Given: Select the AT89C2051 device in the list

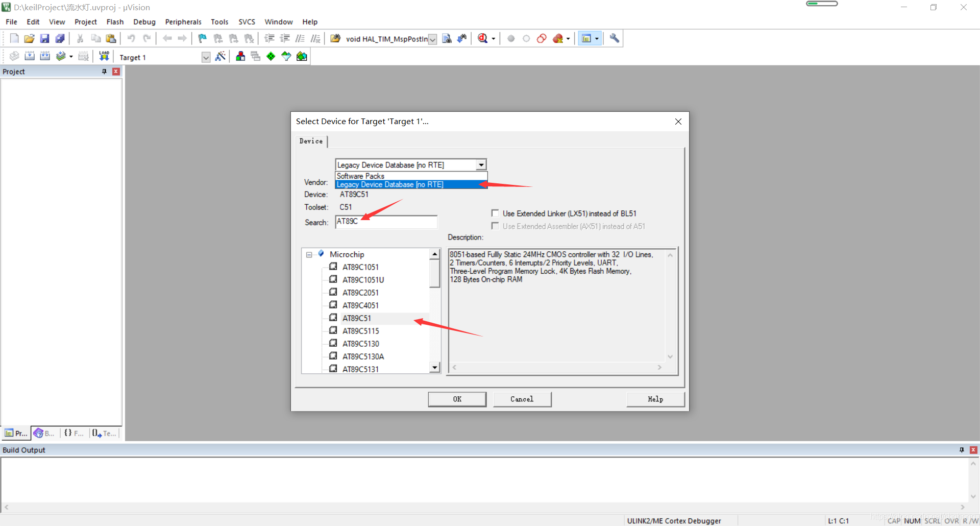Looking at the screenshot, I should pos(360,293).
